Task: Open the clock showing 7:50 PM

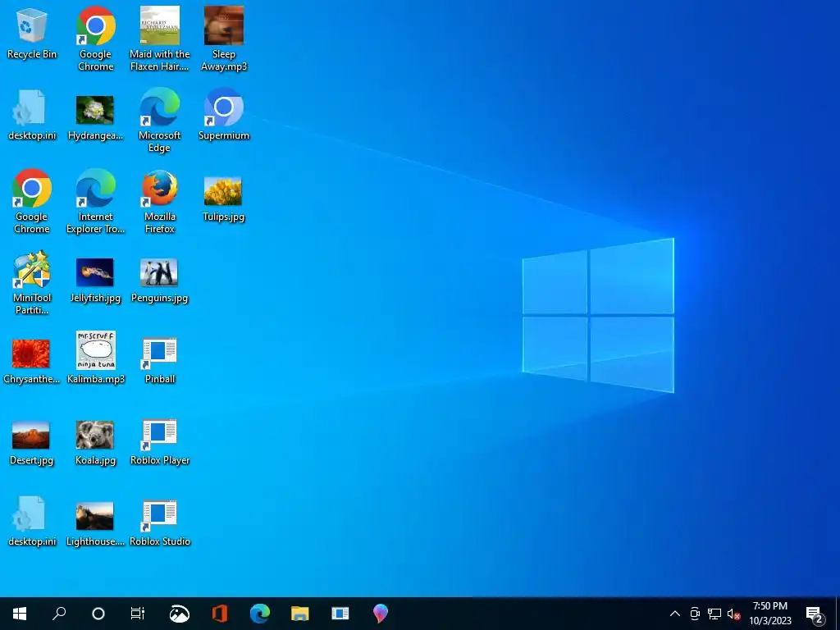Action: [769, 614]
